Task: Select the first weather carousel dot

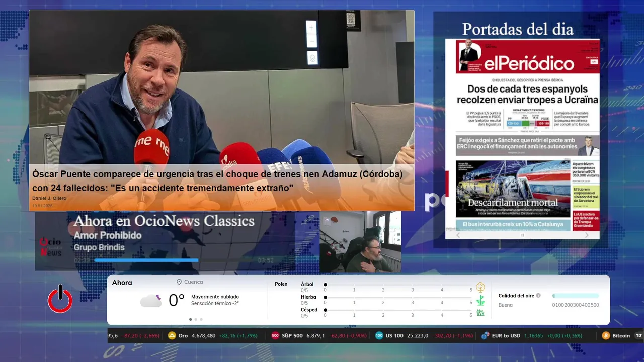Action: point(190,319)
